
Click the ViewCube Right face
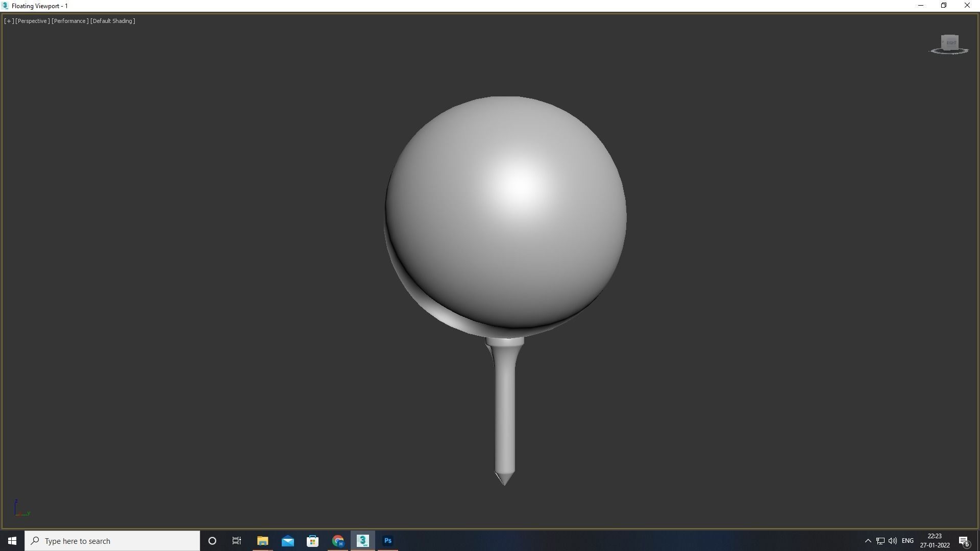click(x=950, y=42)
